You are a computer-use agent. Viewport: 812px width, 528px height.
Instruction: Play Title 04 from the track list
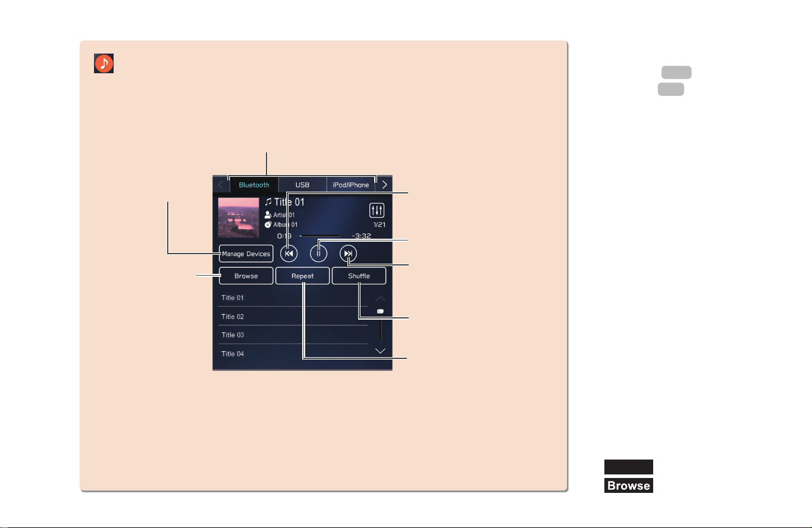(293, 354)
